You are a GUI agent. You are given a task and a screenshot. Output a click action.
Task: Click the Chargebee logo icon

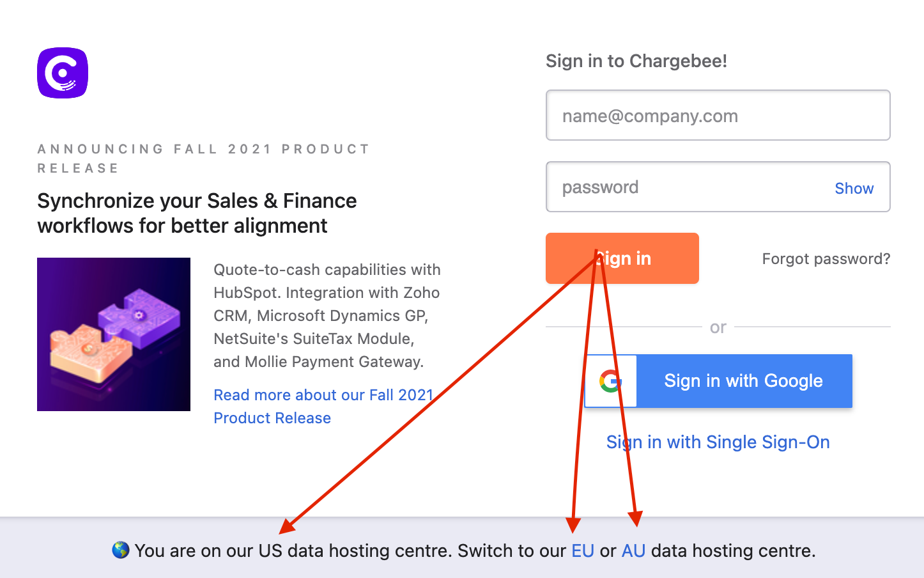63,73
